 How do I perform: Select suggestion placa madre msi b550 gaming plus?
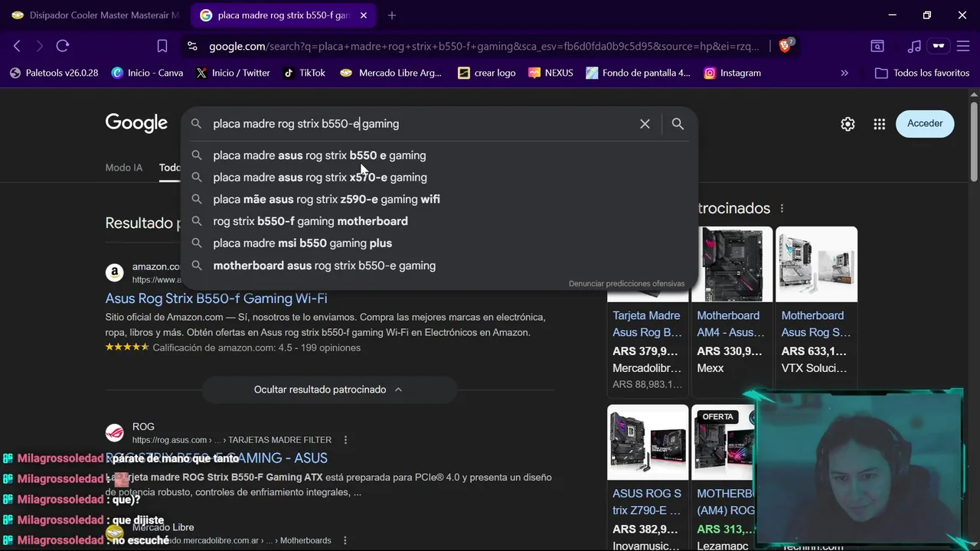click(x=438, y=243)
